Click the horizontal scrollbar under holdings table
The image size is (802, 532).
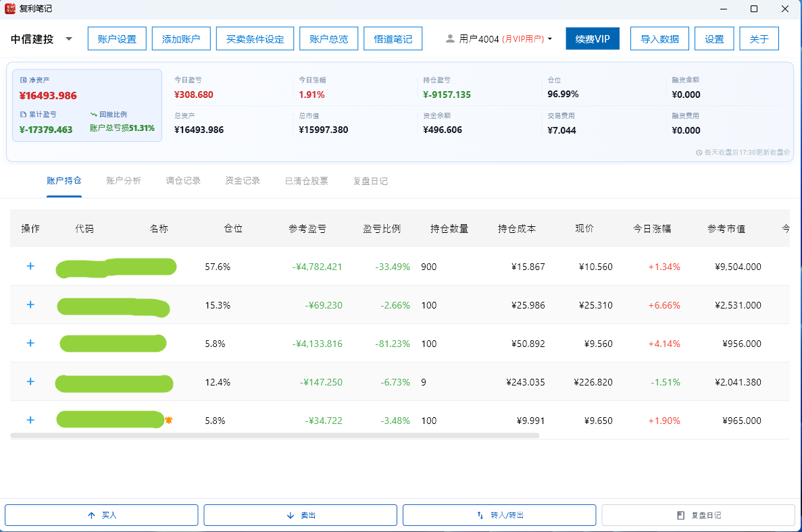275,435
